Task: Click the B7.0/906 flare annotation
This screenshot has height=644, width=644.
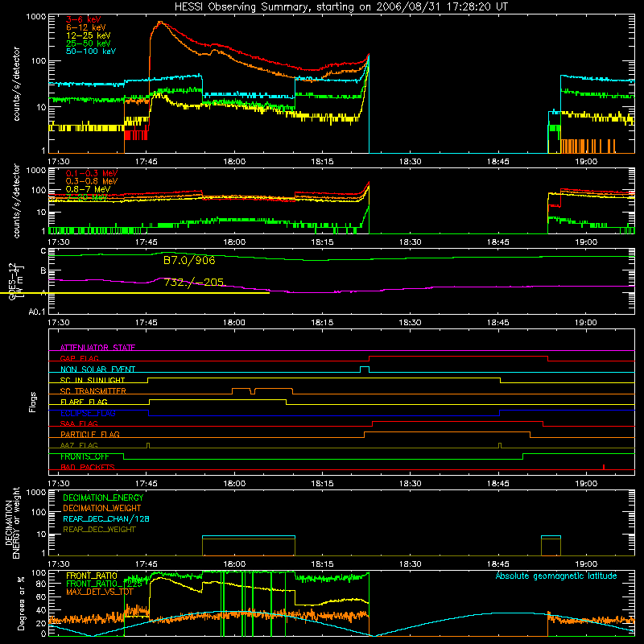Action: [189, 260]
